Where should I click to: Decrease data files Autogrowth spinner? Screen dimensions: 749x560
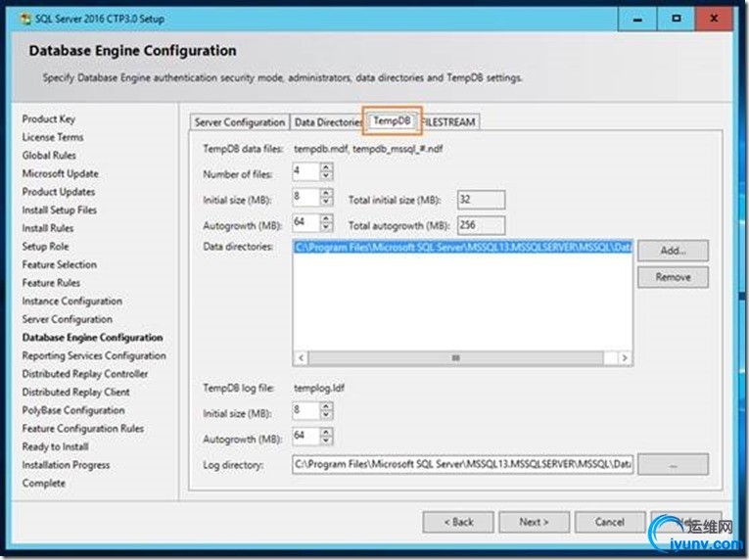tap(326, 226)
